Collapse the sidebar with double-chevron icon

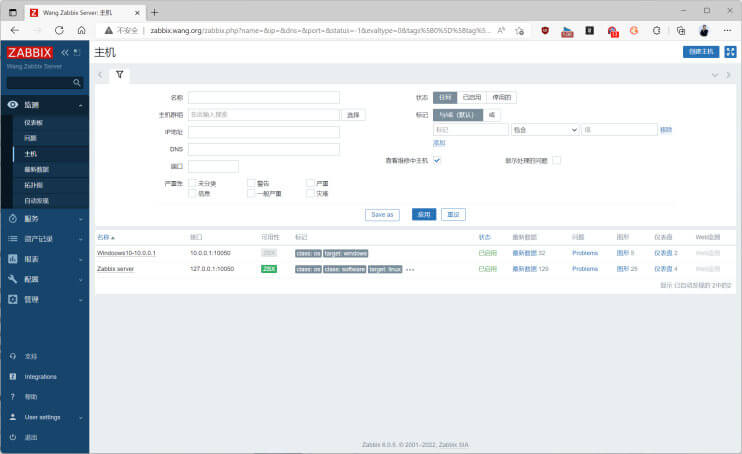click(x=65, y=53)
